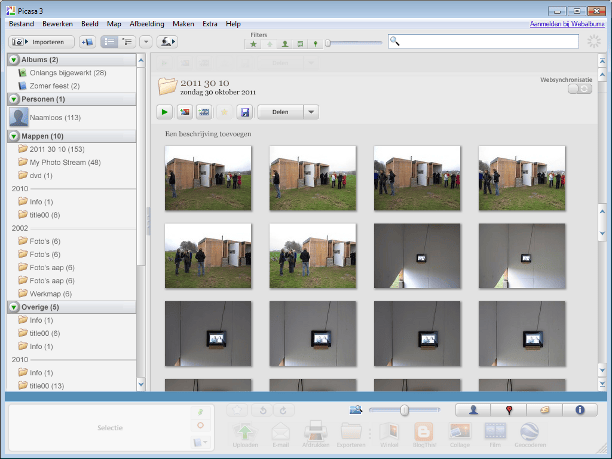612x459 pixels.
Task: Click the Importeren button
Action: point(41,42)
